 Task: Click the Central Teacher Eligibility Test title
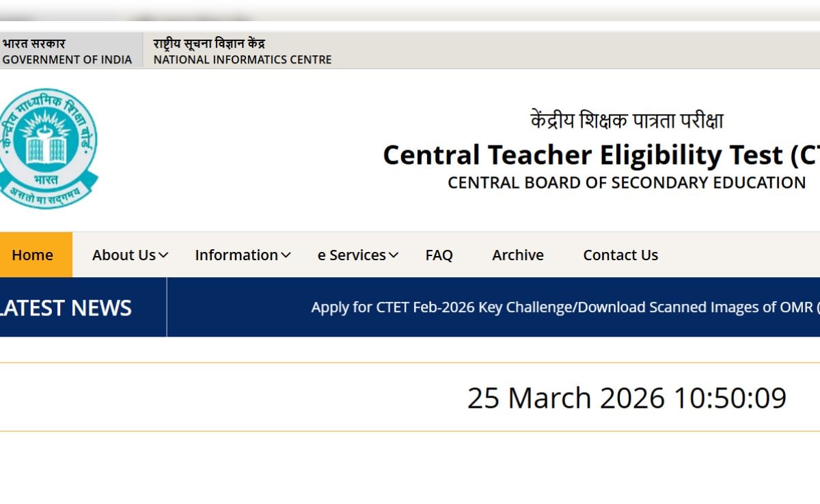tap(601, 155)
